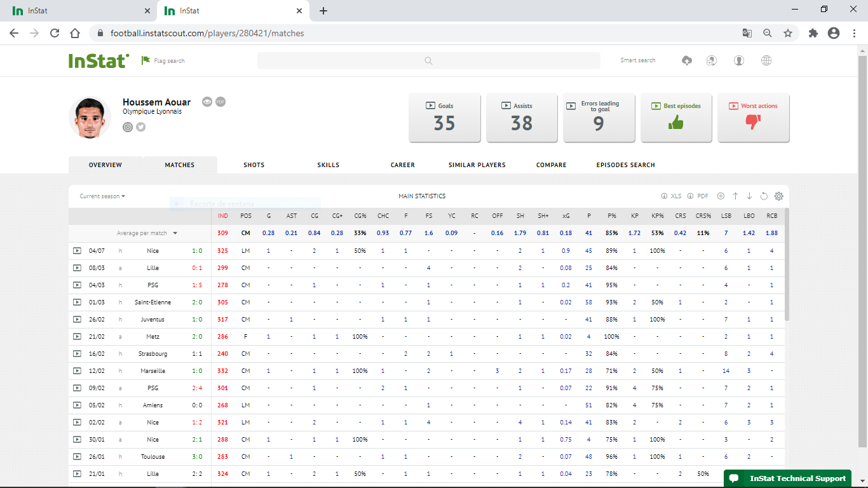Click the KP% column header

click(658, 216)
